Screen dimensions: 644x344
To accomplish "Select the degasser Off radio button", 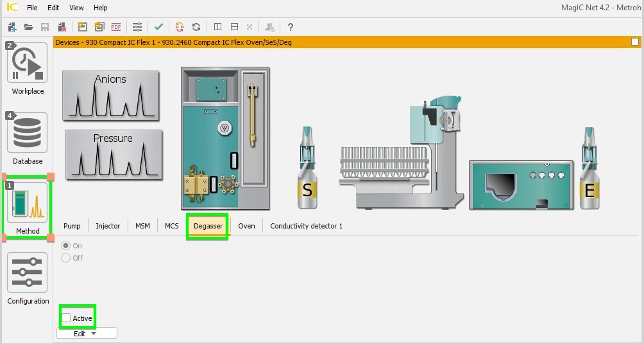I will (65, 258).
